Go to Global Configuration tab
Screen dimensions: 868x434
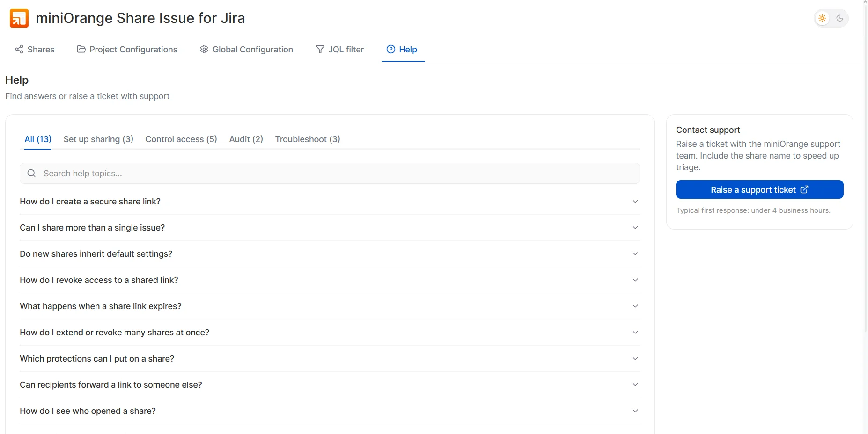pyautogui.click(x=247, y=50)
